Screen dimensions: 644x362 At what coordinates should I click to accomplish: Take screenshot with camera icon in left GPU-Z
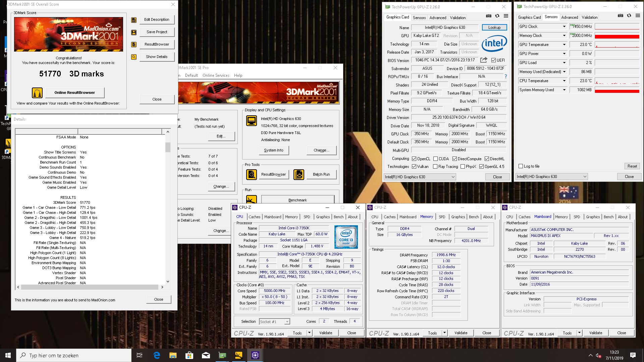pos(489,16)
